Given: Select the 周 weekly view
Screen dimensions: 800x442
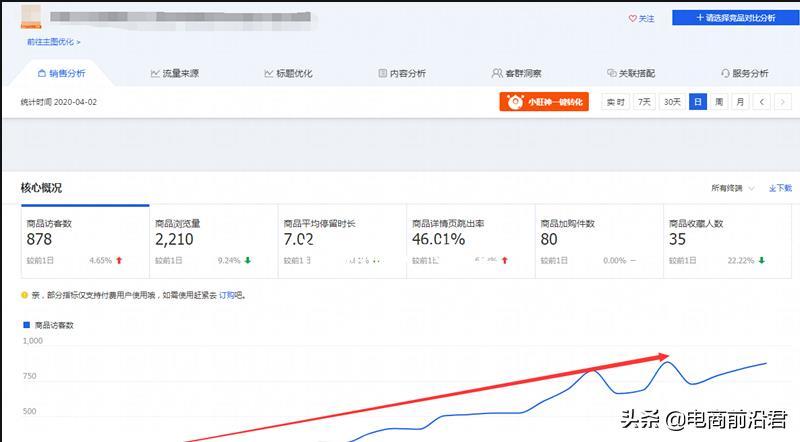Looking at the screenshot, I should [719, 102].
